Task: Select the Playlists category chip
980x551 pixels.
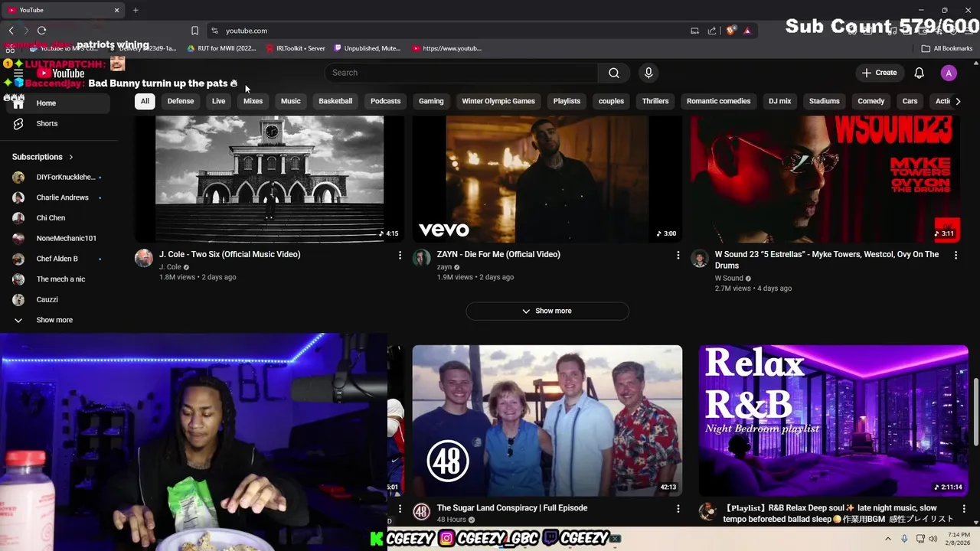Action: coord(567,101)
